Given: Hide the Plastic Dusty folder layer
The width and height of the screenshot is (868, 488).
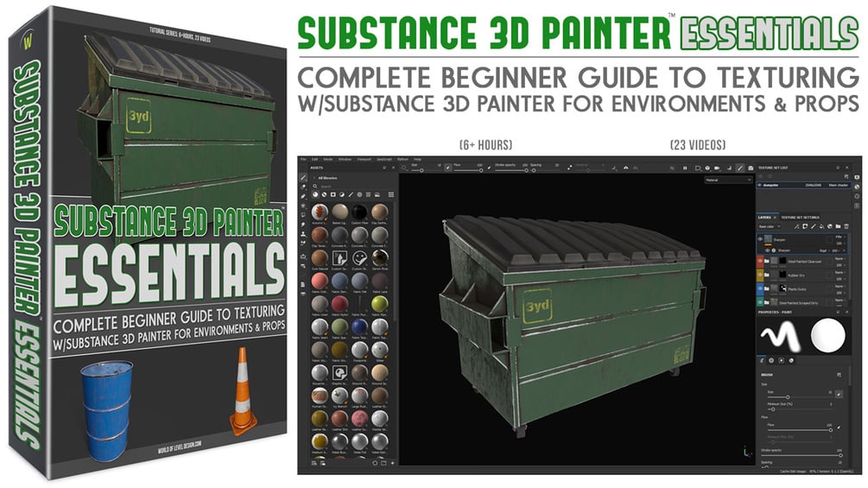Looking at the screenshot, I should (760, 288).
